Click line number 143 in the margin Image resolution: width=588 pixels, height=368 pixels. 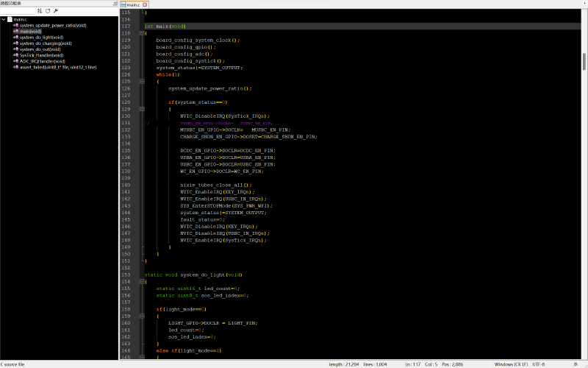point(126,206)
